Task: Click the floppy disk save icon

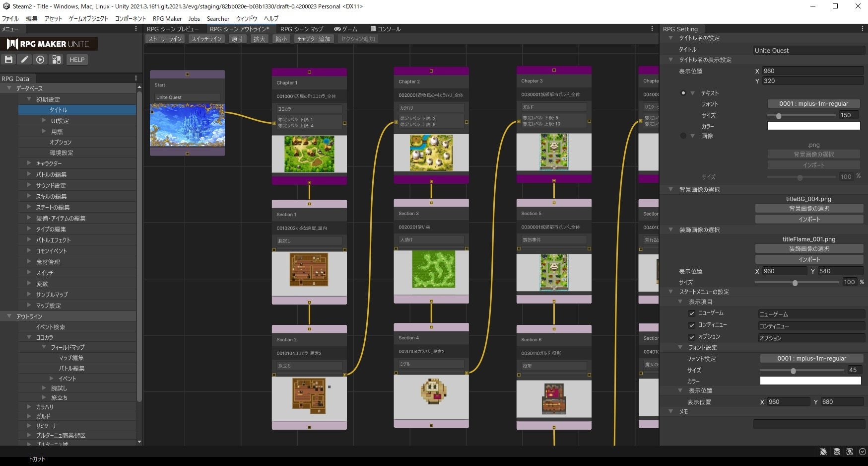Action: pos(9,60)
